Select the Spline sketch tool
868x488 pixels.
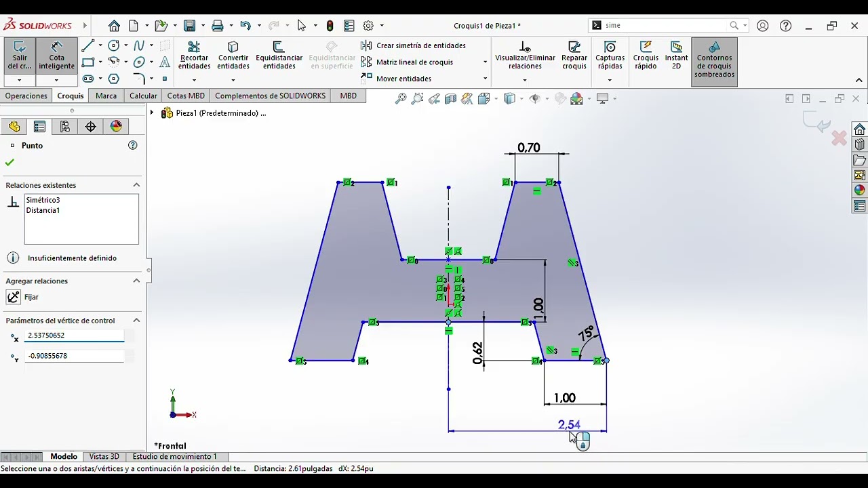(139, 46)
